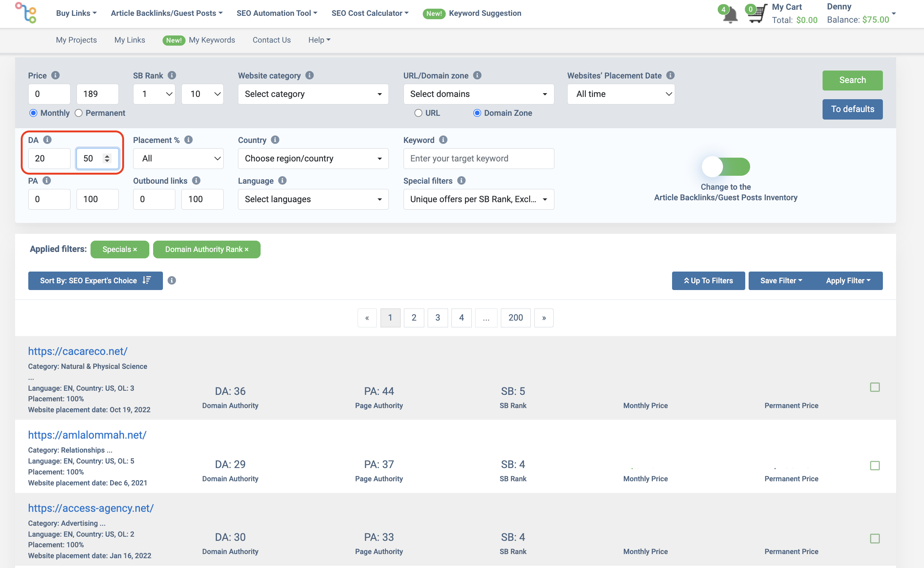Click the Website category info icon
This screenshot has width=924, height=568.
[x=310, y=75]
